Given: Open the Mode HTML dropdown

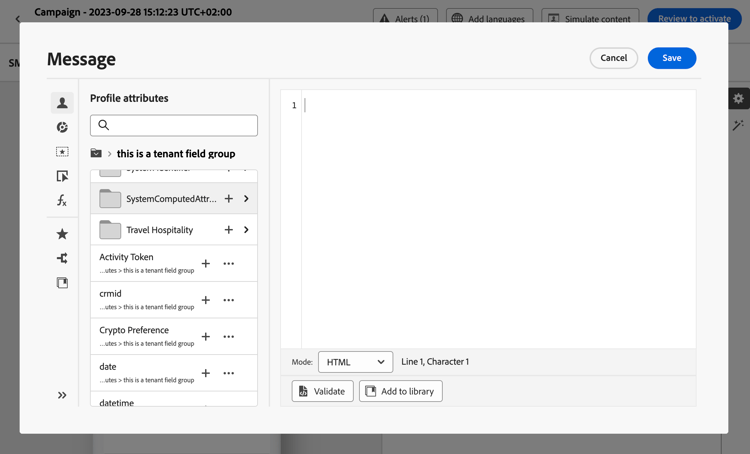Looking at the screenshot, I should pyautogui.click(x=355, y=362).
